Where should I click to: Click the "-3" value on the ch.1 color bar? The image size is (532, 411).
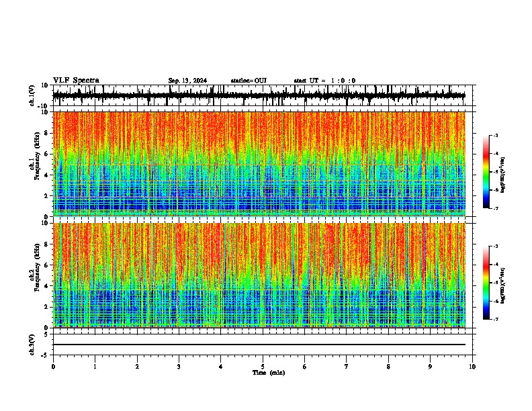[x=495, y=135]
